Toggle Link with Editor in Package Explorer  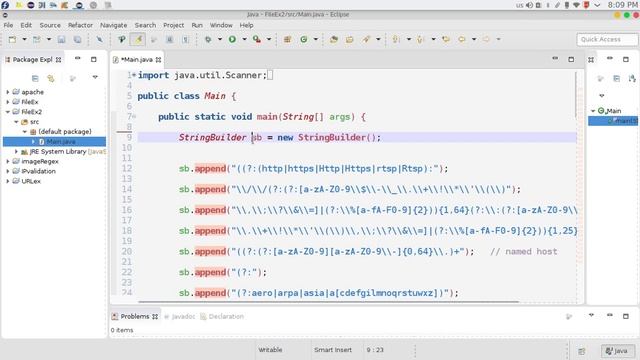tap(51, 78)
